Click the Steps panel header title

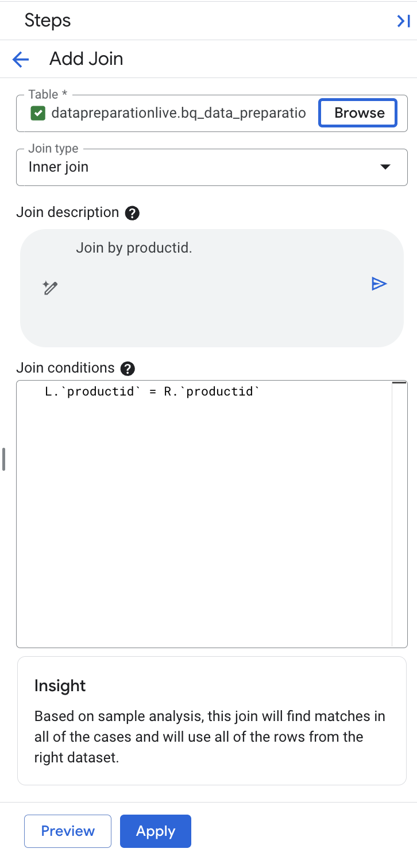[48, 21]
